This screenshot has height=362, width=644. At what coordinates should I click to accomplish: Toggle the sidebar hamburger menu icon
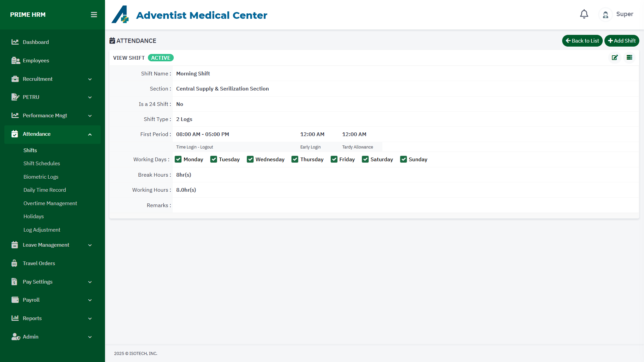pos(94,15)
